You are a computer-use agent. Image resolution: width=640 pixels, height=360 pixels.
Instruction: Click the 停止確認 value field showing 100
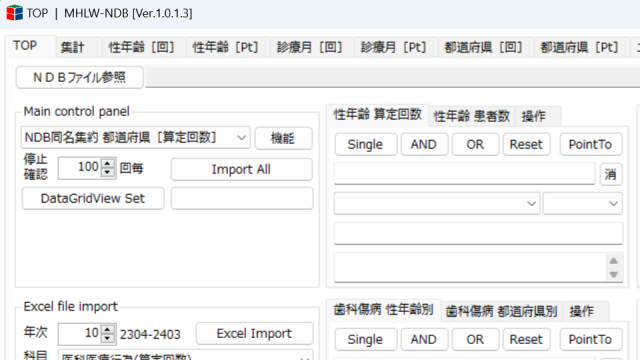[80, 168]
